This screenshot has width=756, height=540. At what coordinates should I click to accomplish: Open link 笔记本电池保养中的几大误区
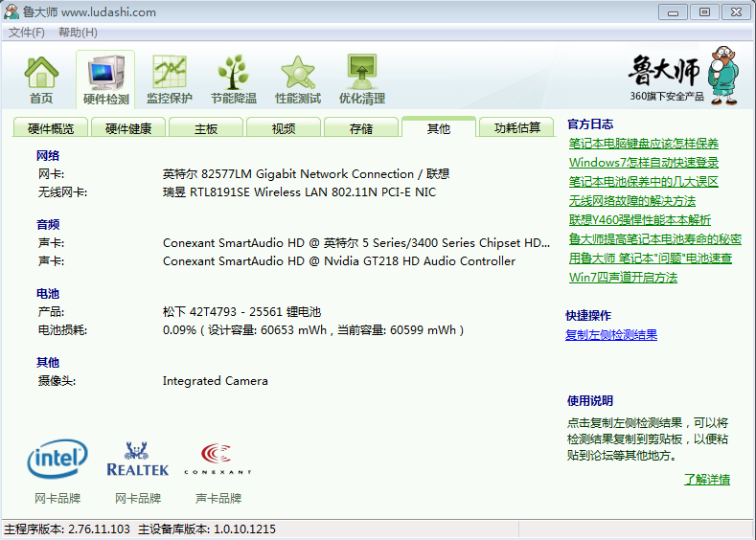(644, 182)
